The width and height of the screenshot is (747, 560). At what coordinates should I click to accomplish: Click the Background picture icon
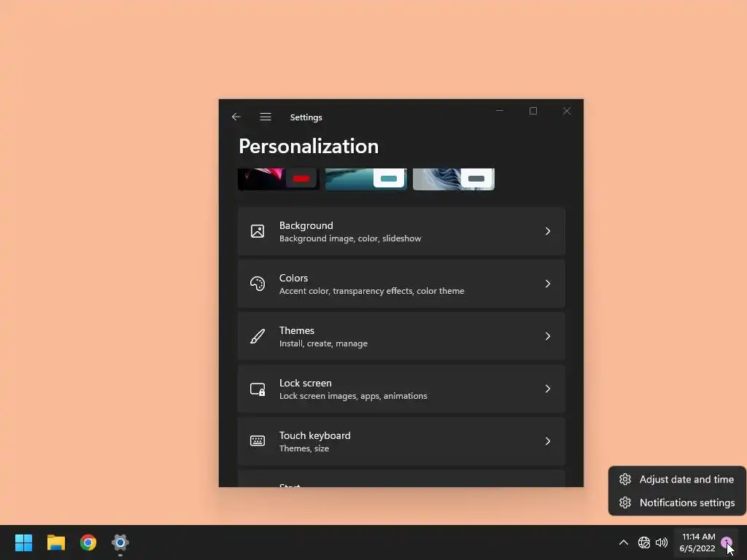(258, 231)
